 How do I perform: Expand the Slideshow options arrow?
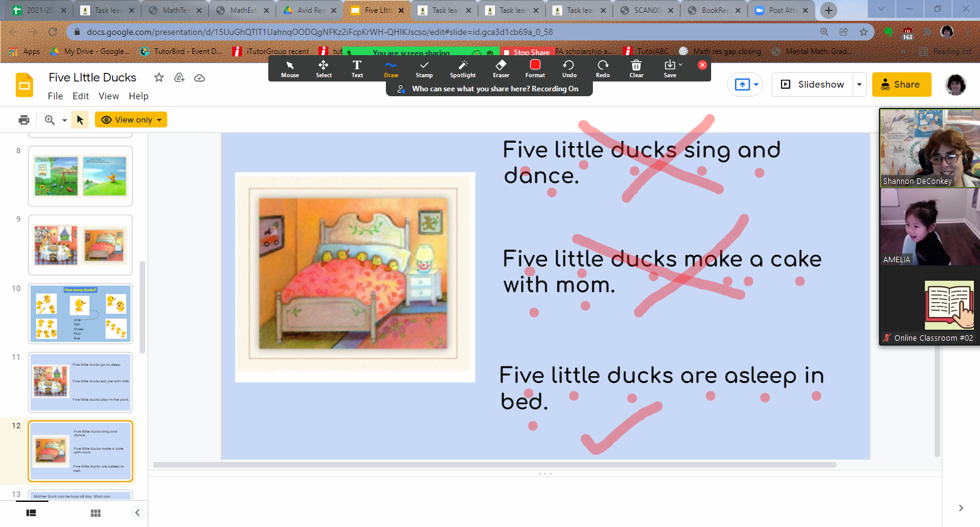pos(859,85)
